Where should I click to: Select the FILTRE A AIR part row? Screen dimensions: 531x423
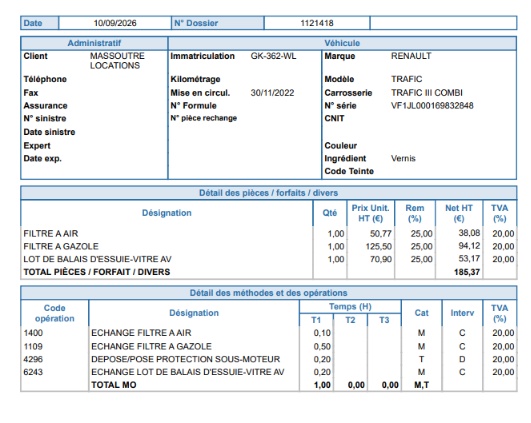[x=269, y=234]
